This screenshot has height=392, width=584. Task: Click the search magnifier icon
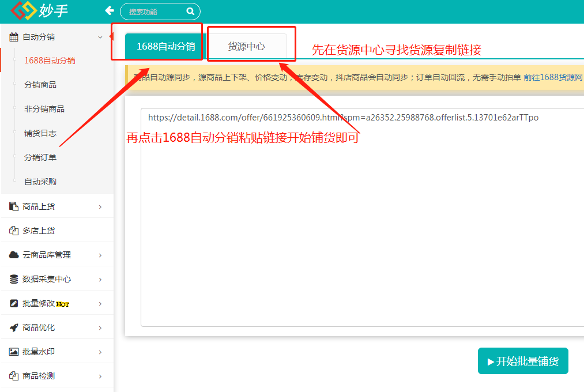190,12
